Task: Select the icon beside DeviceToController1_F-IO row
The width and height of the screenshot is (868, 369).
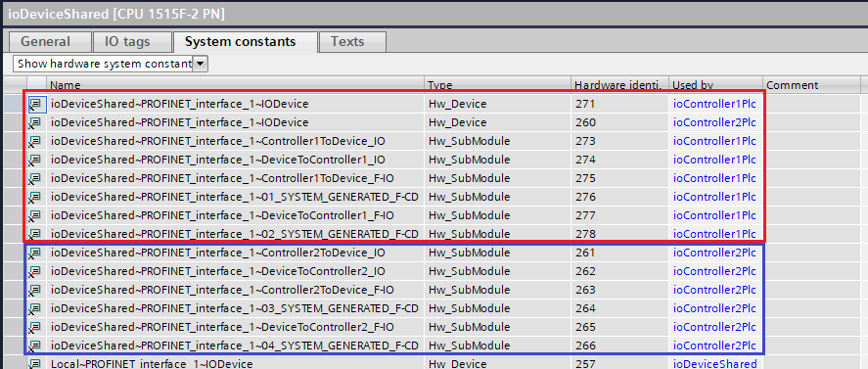Action: click(x=36, y=215)
